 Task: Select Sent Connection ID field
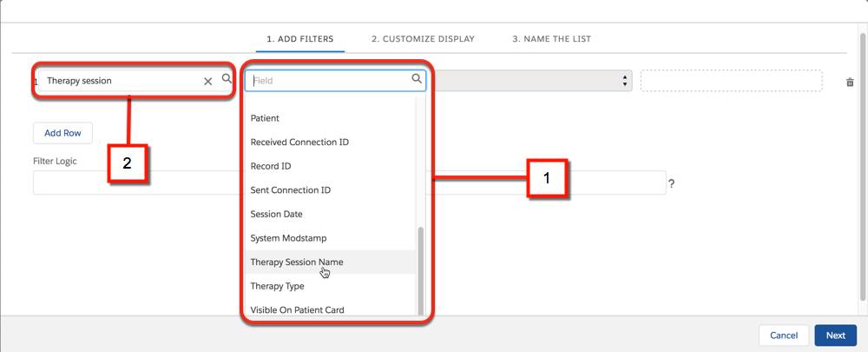click(330, 190)
